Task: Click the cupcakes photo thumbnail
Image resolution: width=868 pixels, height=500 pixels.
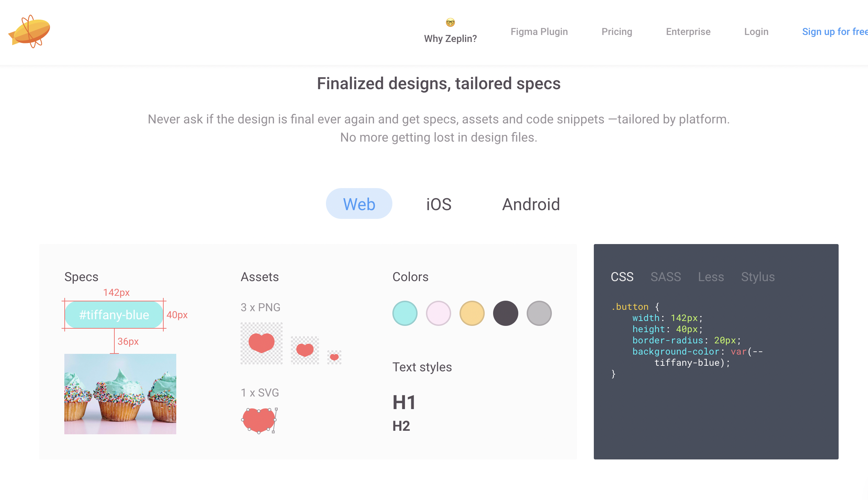Action: pos(120,394)
